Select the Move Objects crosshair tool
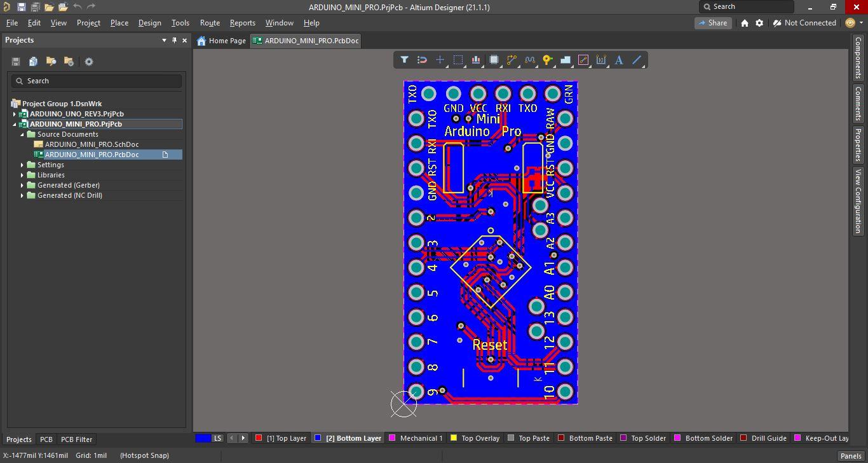868x463 pixels. [x=440, y=60]
